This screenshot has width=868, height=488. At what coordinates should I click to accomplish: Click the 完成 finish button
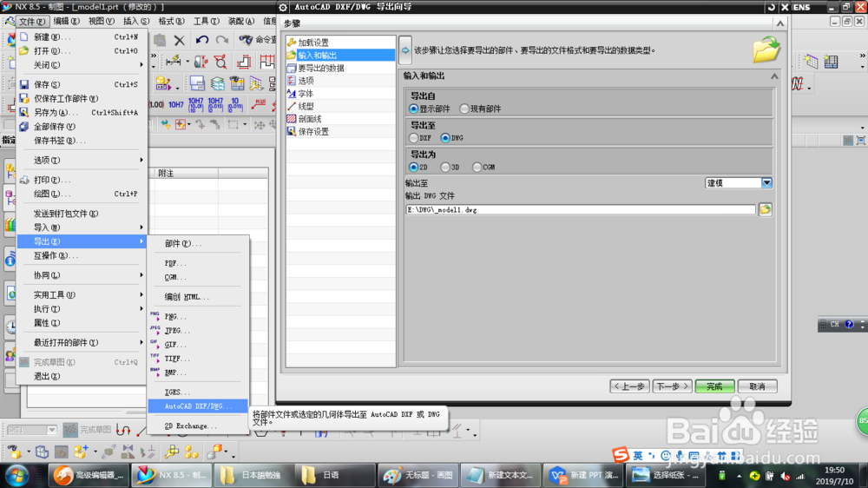click(x=714, y=386)
